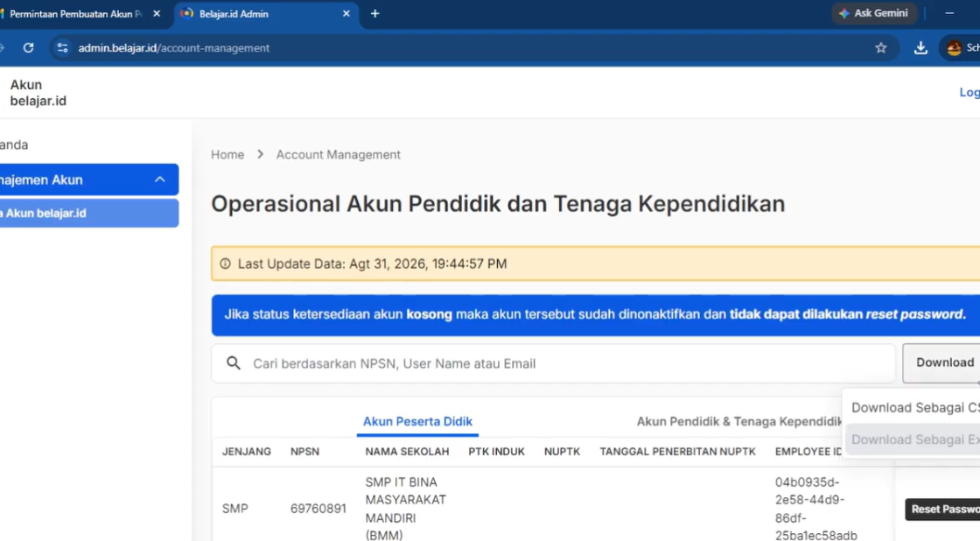This screenshot has height=541, width=980.
Task: Go to Home breadcrumb link
Action: tap(227, 154)
